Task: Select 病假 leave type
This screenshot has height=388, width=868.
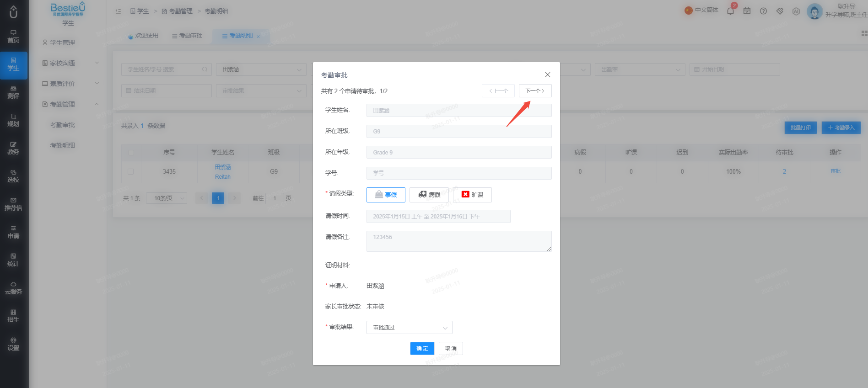Action: pos(429,195)
